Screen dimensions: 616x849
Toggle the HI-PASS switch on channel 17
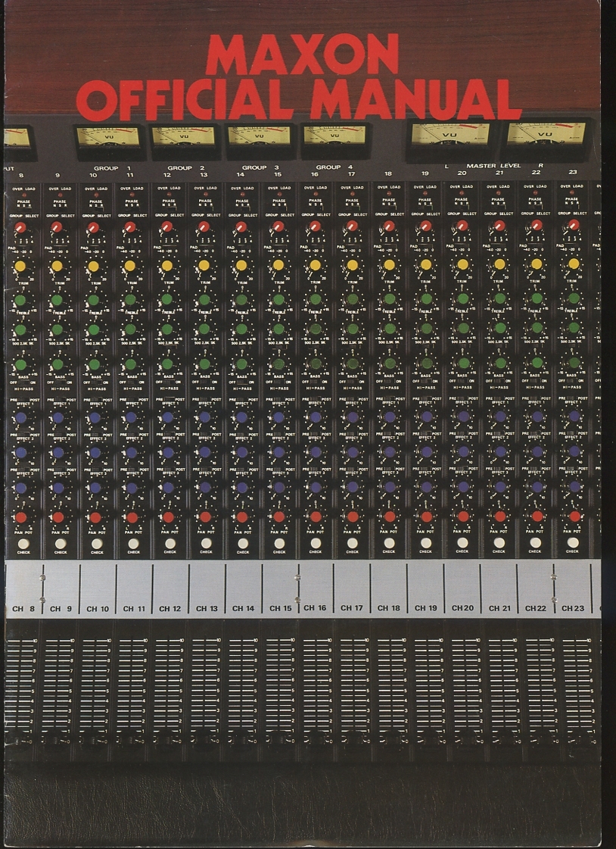352,381
